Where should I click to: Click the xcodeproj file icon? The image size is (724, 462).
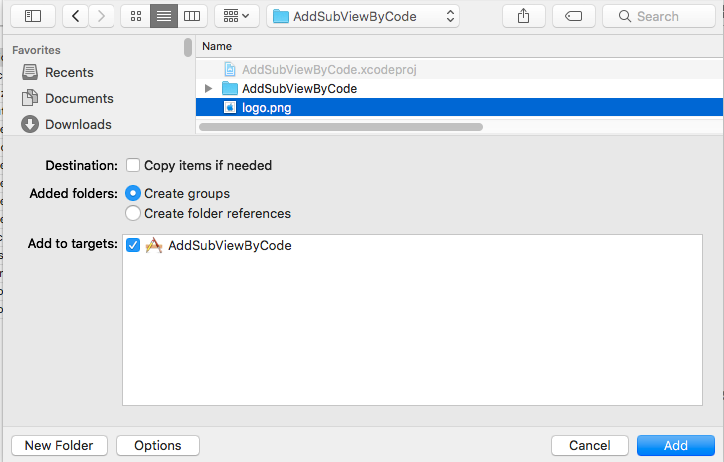click(x=229, y=69)
